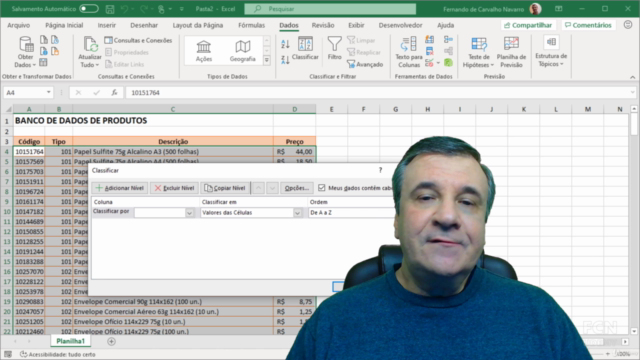The width and height of the screenshot is (640, 360).
Task: Click the BANCO DE DADOS DE PRODUTOS title
Action: click(81, 120)
